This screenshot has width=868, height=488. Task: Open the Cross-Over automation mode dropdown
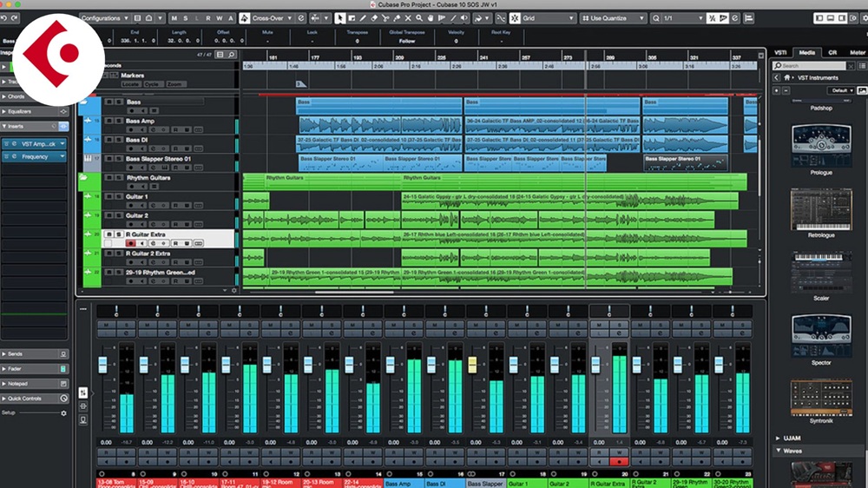pyautogui.click(x=273, y=18)
